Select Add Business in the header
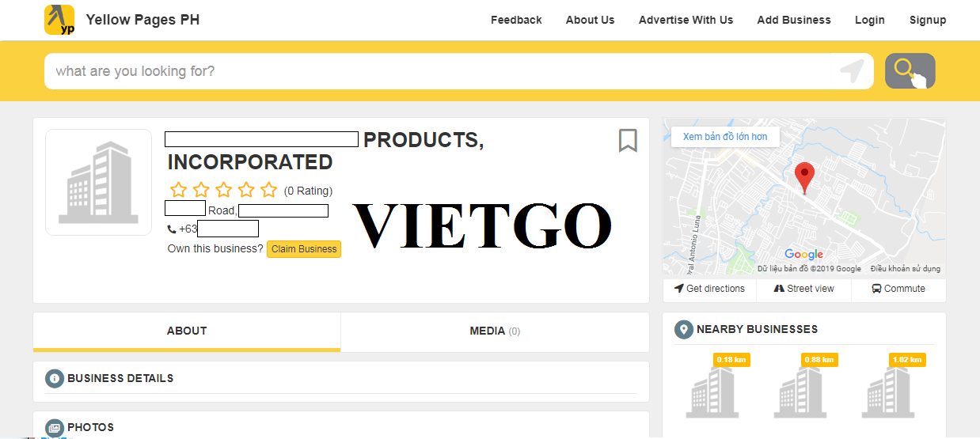980x439 pixels. pyautogui.click(x=794, y=20)
